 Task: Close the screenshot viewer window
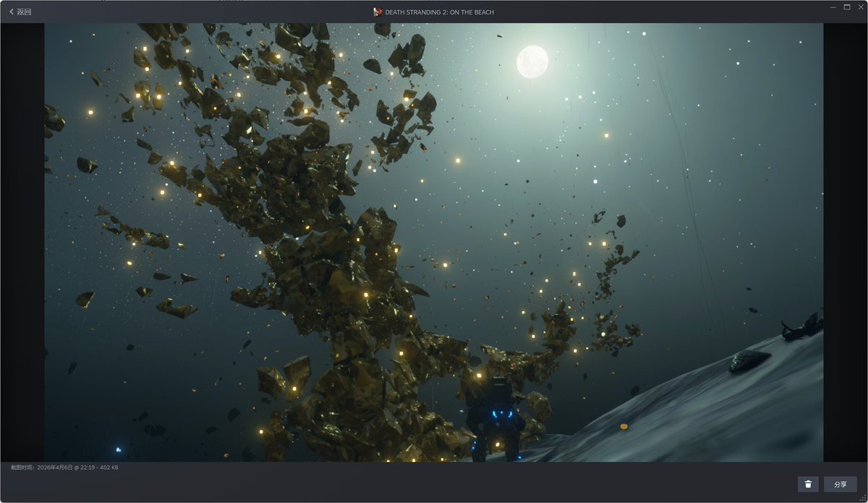860,7
